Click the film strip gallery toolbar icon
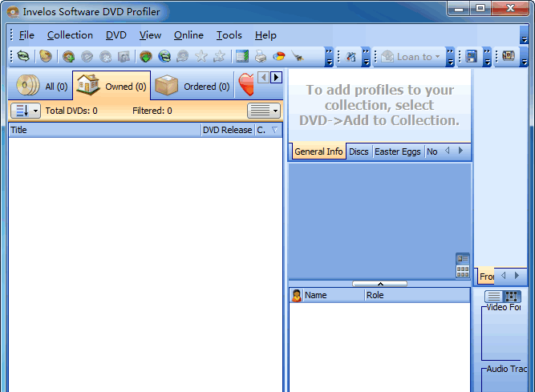This screenshot has width=535, height=392. (x=509, y=56)
